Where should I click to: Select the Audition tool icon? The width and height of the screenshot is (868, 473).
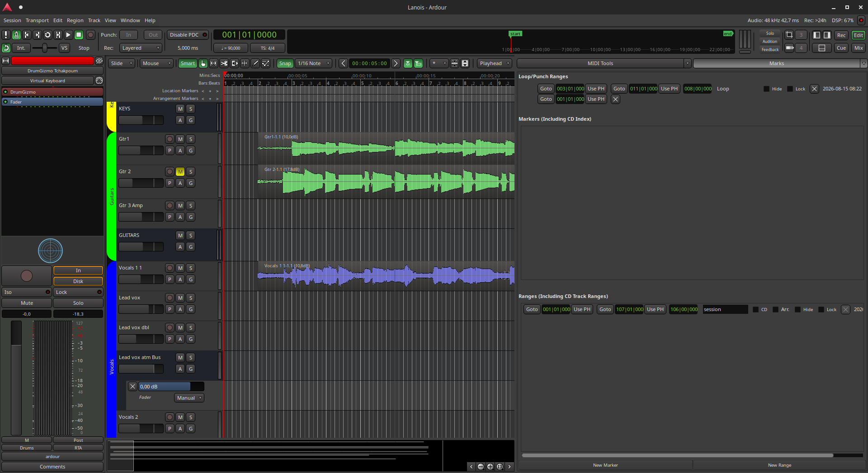pyautogui.click(x=235, y=63)
